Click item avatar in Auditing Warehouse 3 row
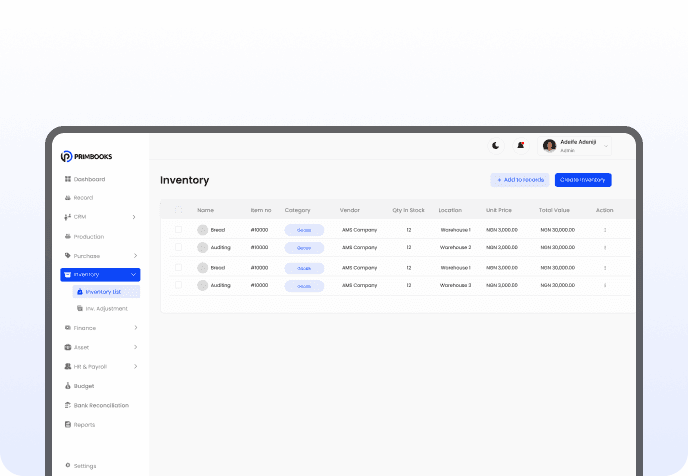 pos(202,286)
